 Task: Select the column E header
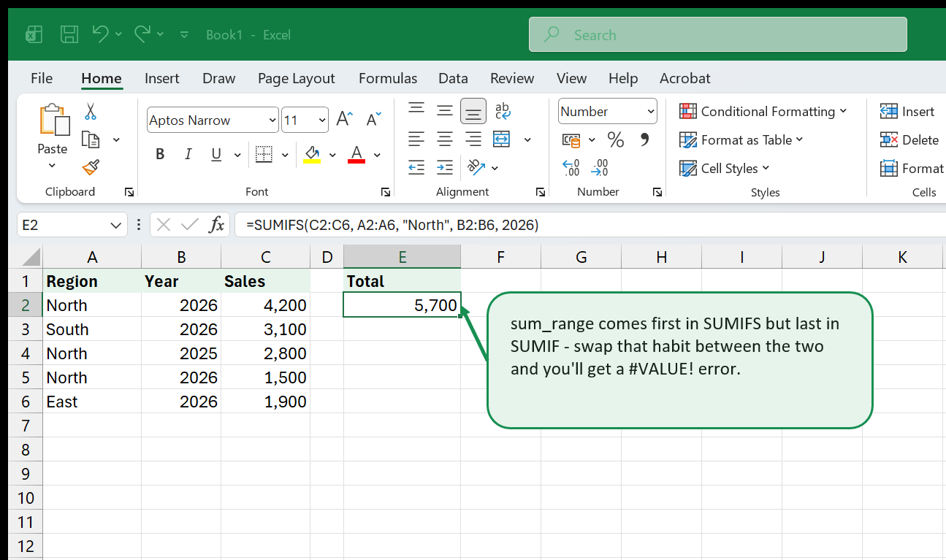click(x=402, y=257)
